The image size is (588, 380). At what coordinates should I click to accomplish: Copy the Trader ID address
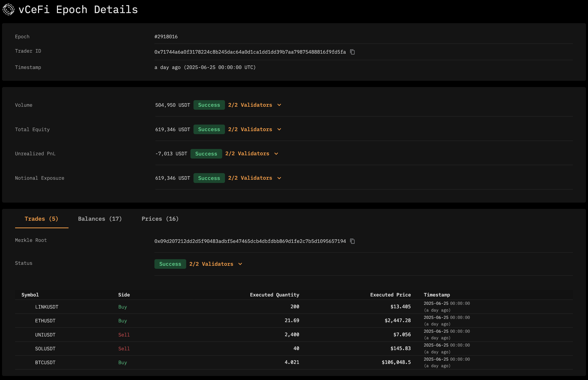click(x=352, y=52)
